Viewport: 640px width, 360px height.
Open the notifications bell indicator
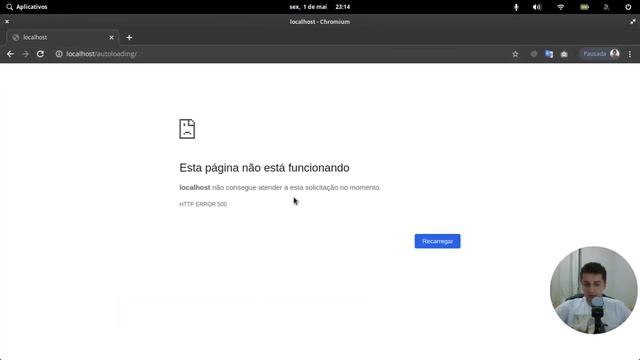pos(606,7)
